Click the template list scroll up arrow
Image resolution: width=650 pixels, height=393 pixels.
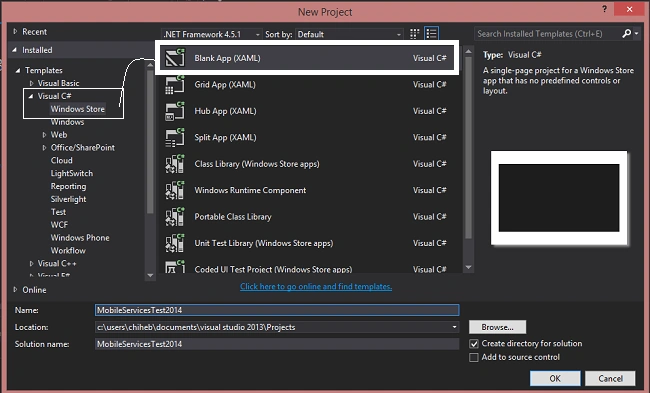[x=468, y=51]
